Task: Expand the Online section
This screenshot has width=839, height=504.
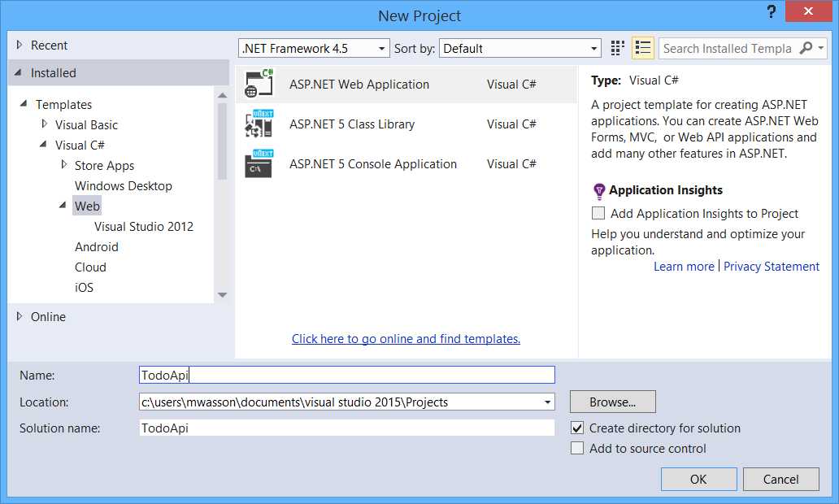Action: point(20,316)
